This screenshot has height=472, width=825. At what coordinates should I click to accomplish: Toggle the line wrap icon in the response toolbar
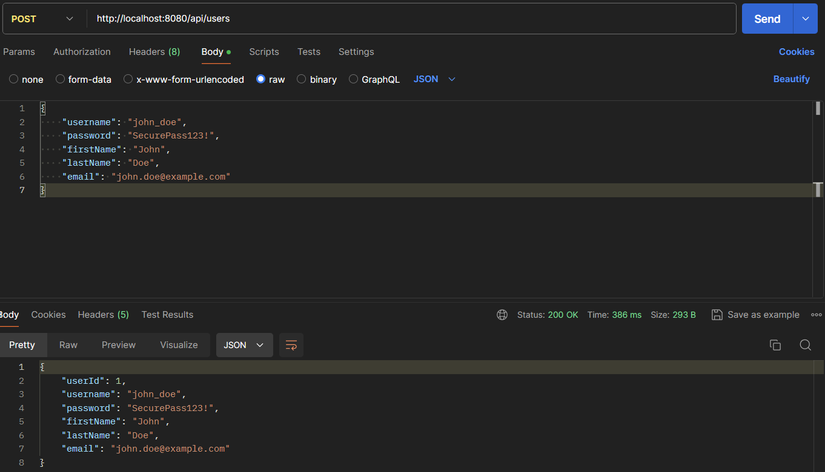click(291, 345)
